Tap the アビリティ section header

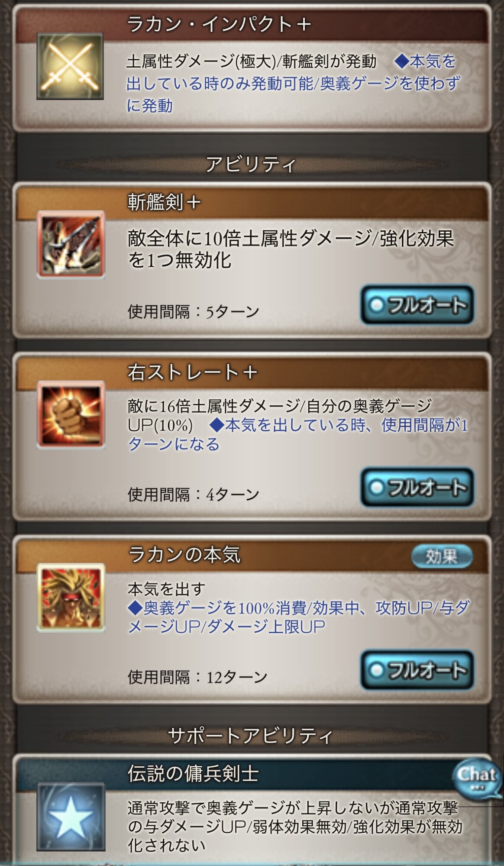251,164
